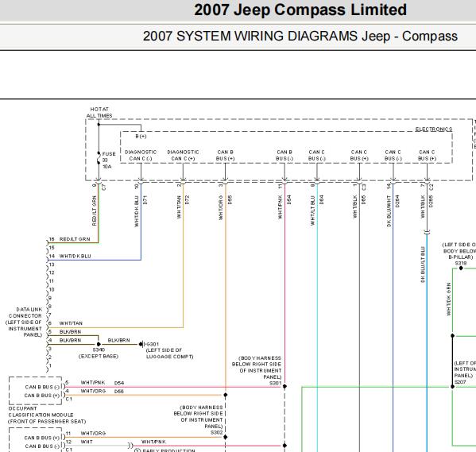Select the 'ELECTRONICS' label in the dashed box

click(x=434, y=129)
